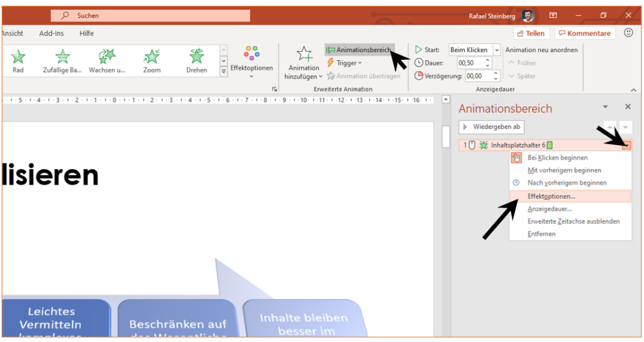
Task: Click the Beschränken auf shape
Action: pos(177,319)
